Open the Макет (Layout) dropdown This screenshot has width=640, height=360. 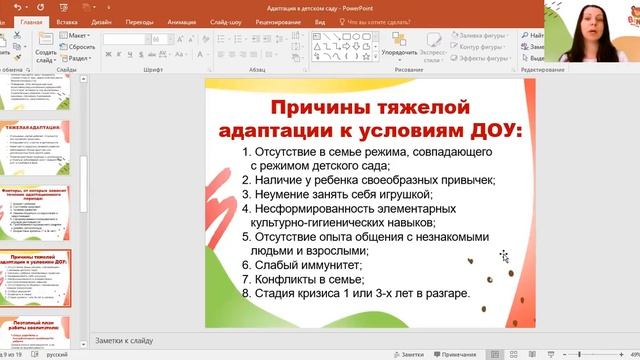click(75, 35)
